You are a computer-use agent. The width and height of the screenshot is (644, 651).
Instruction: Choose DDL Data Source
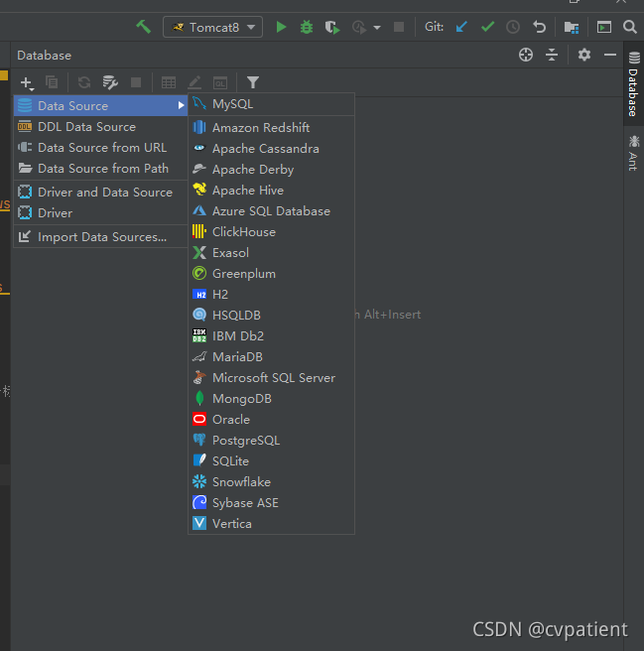click(x=101, y=127)
